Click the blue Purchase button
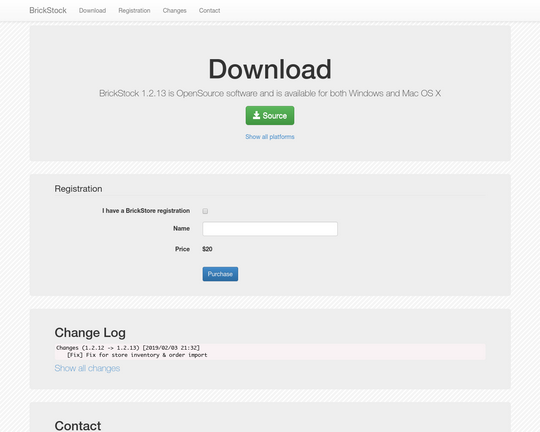The width and height of the screenshot is (540, 432). pyautogui.click(x=220, y=274)
